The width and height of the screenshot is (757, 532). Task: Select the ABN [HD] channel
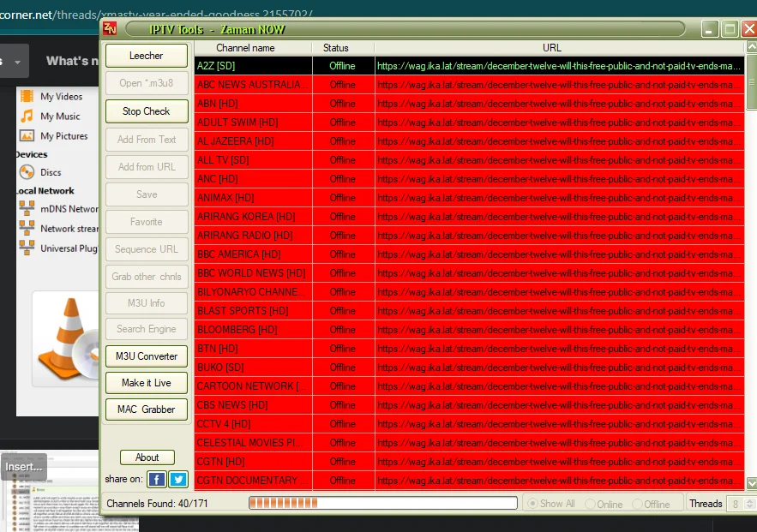[469, 104]
